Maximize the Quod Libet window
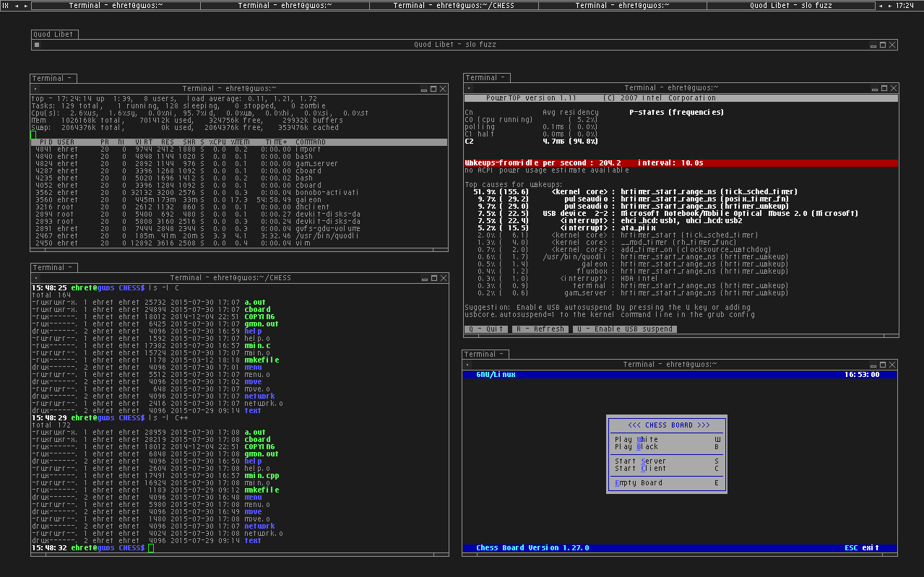 pos(883,45)
